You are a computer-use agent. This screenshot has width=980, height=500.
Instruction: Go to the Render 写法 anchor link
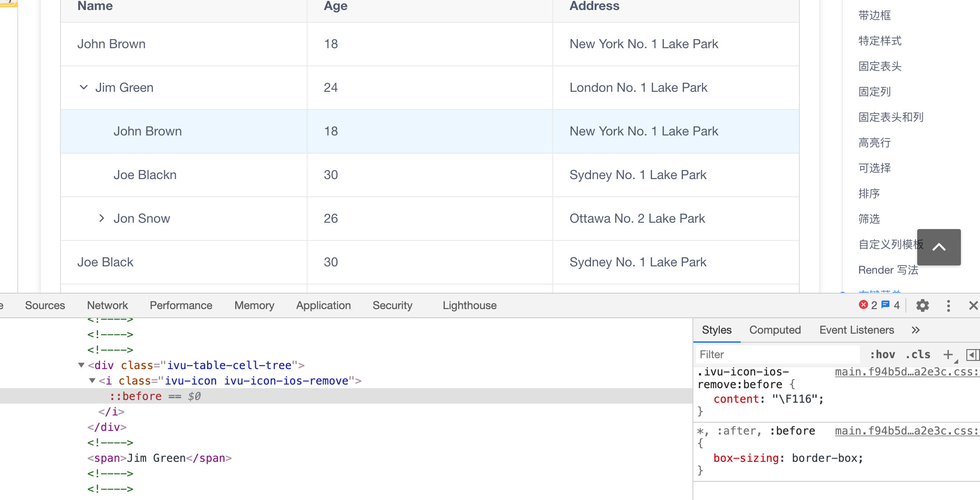tap(888, 270)
